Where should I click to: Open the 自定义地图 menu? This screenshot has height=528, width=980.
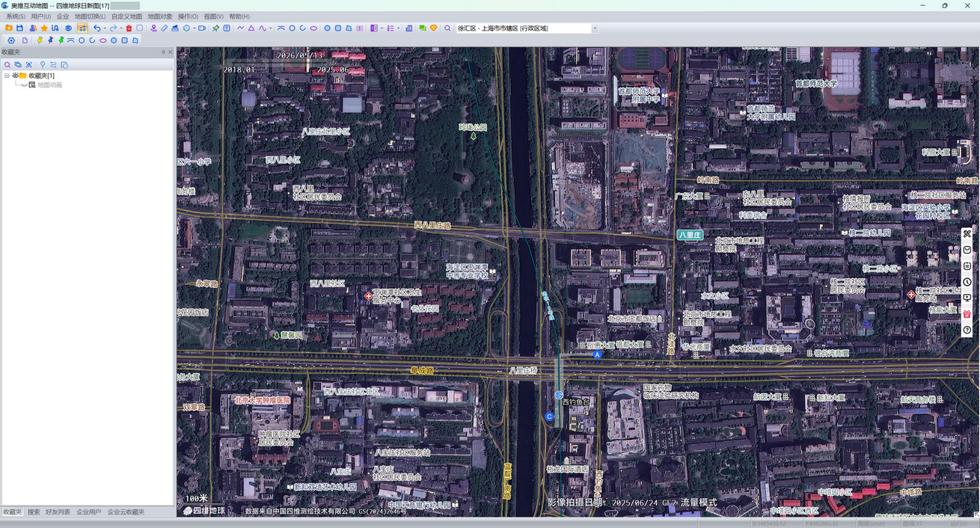[x=126, y=16]
